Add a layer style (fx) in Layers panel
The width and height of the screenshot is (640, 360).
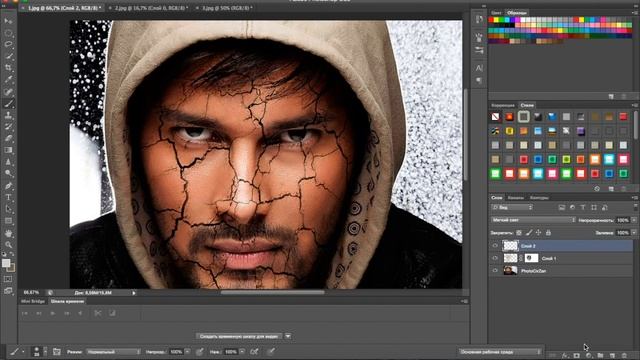point(565,356)
